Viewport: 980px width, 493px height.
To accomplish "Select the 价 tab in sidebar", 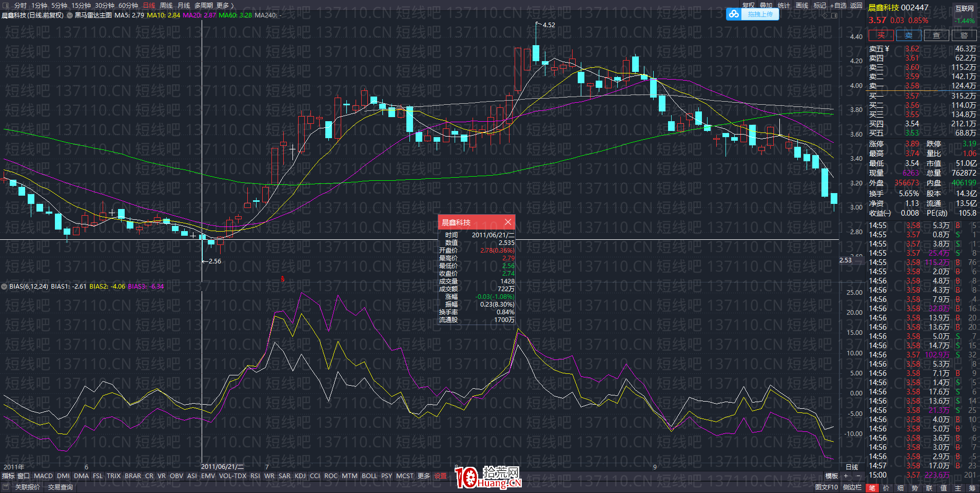I will 886,488.
